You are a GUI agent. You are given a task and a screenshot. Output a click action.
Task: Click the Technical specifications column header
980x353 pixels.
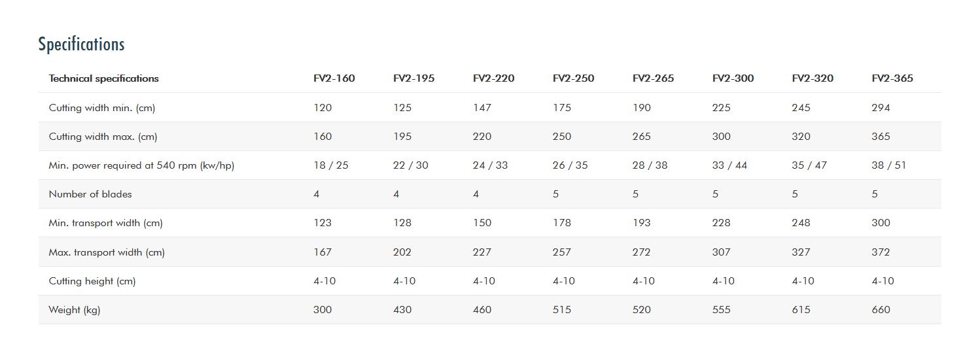[103, 78]
